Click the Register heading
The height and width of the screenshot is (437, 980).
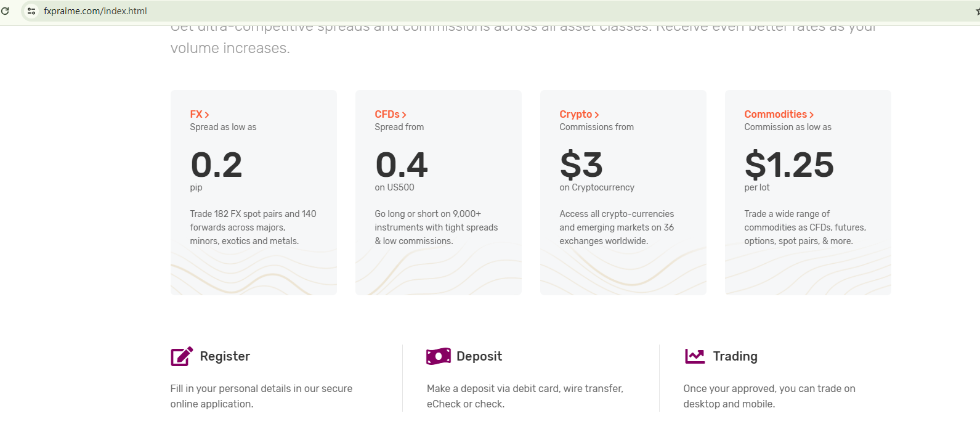[225, 356]
